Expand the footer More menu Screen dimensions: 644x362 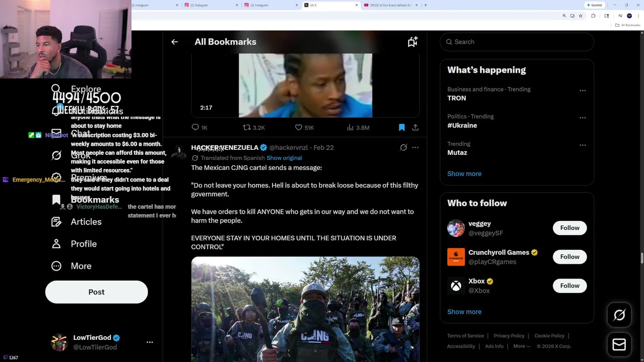point(522,346)
